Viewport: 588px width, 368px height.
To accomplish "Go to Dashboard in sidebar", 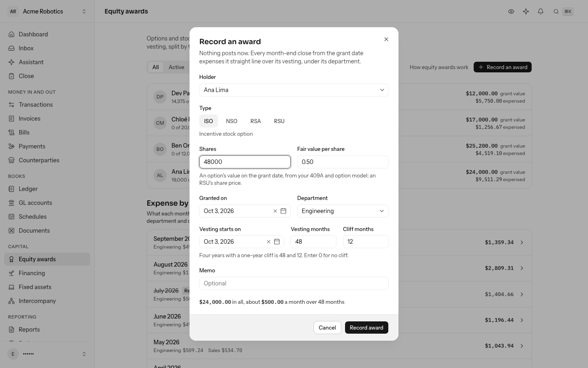I will coord(47,34).
